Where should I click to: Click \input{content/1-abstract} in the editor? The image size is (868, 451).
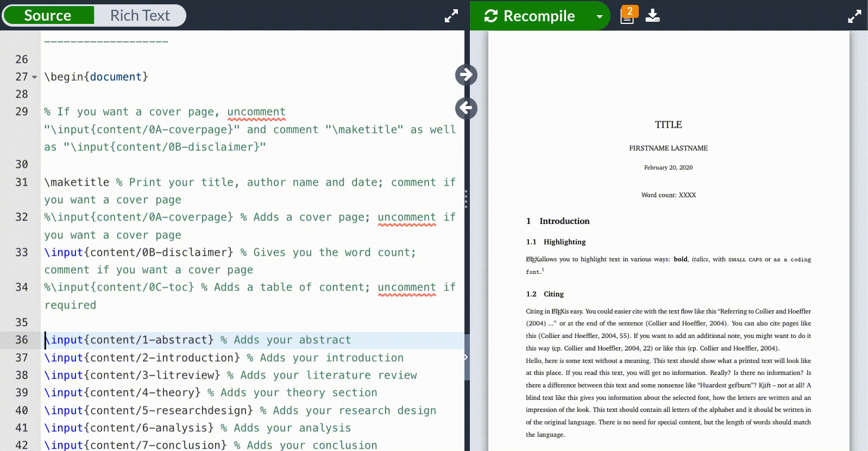tap(129, 340)
